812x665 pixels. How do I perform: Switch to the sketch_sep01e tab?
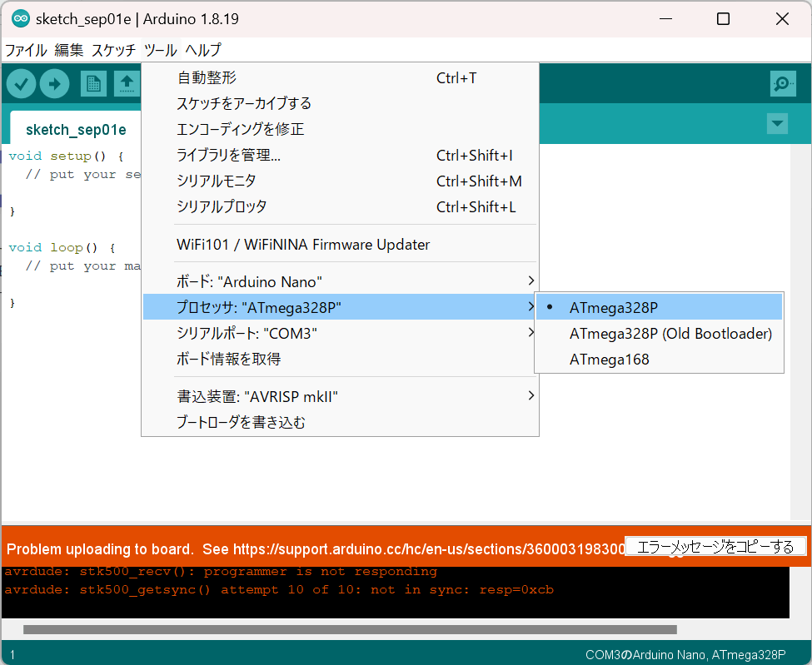pos(76,129)
